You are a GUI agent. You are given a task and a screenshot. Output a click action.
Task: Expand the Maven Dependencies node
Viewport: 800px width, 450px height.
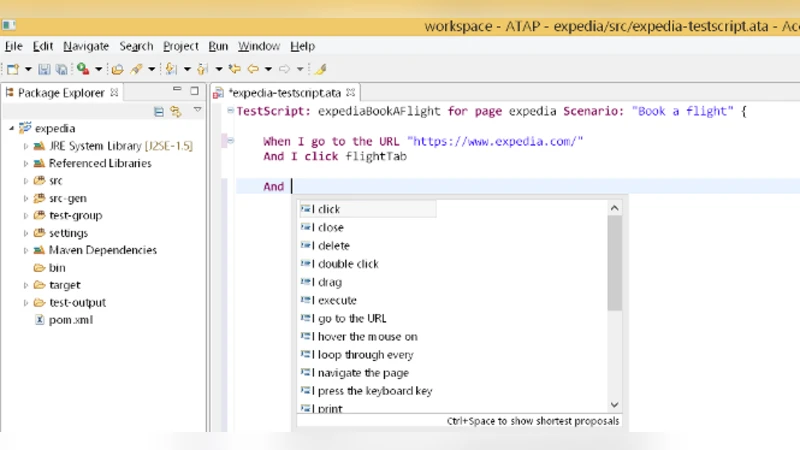click(x=26, y=250)
